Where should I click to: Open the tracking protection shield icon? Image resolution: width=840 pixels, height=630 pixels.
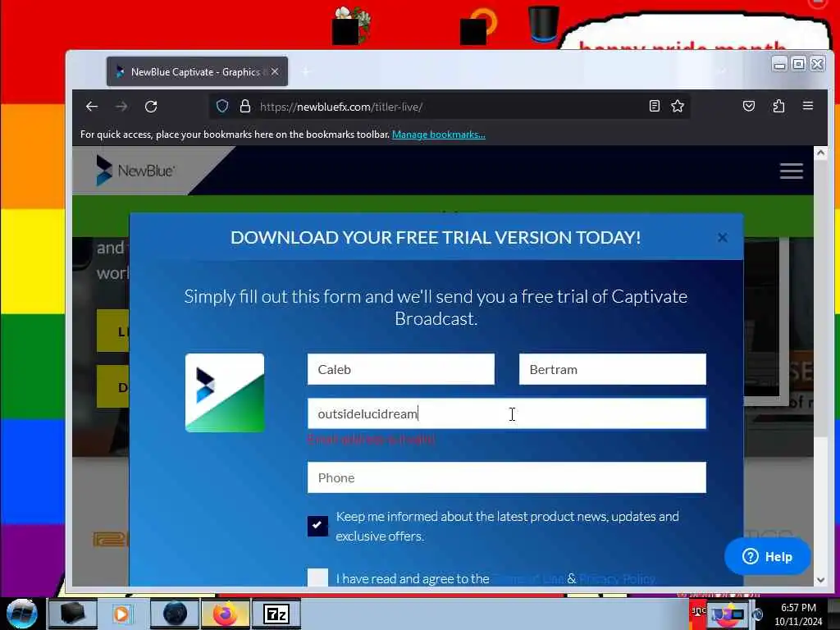pyautogui.click(x=222, y=106)
